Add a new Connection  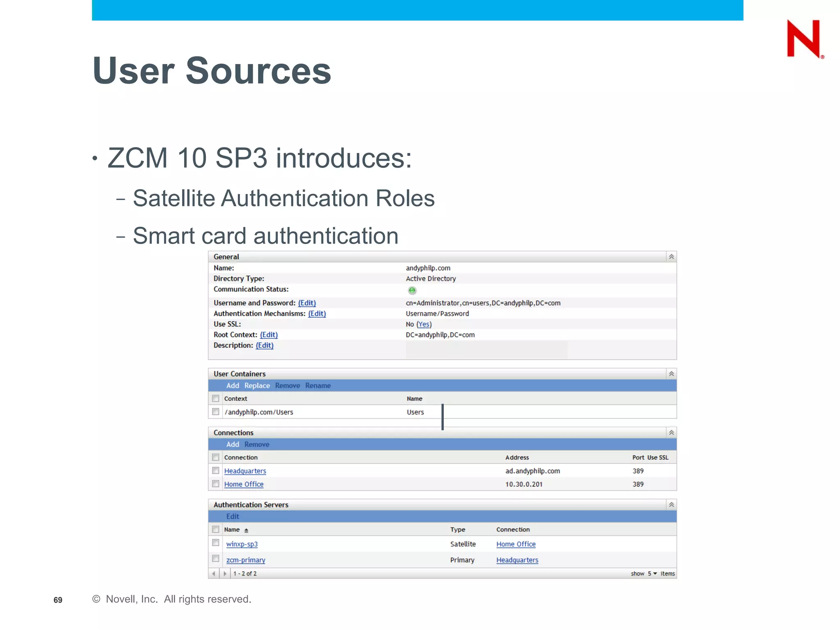[233, 444]
